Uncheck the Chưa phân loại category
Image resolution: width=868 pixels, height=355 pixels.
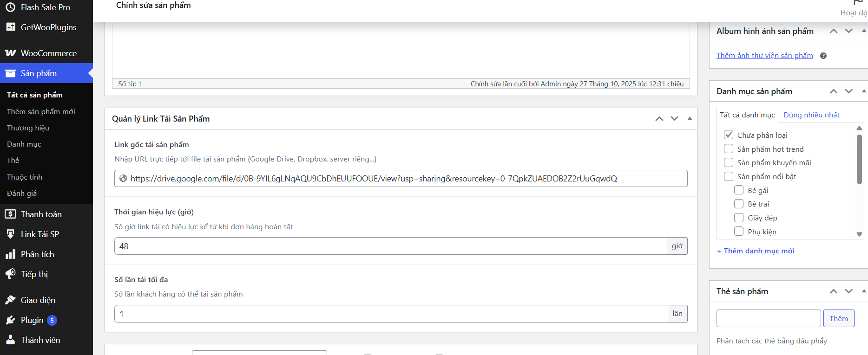pyautogui.click(x=729, y=135)
